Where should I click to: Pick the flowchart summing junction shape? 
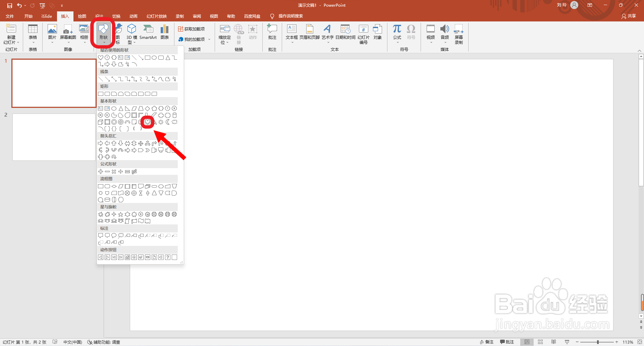point(127,193)
